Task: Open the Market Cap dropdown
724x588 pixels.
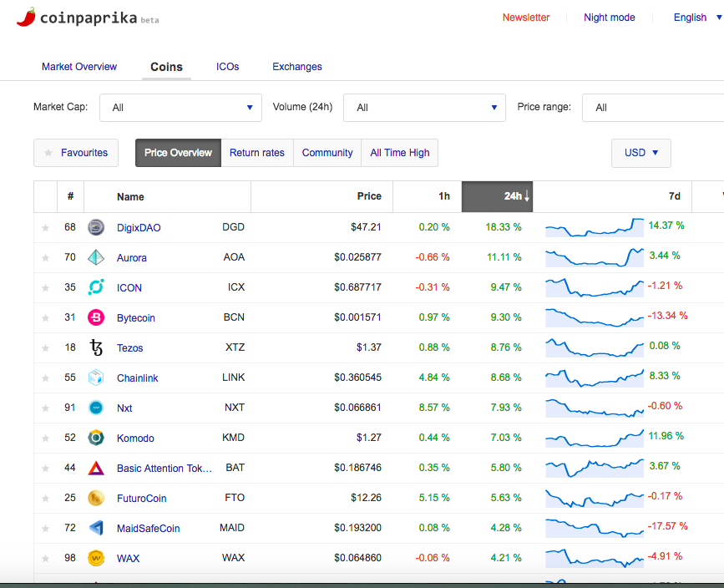Action: click(180, 108)
